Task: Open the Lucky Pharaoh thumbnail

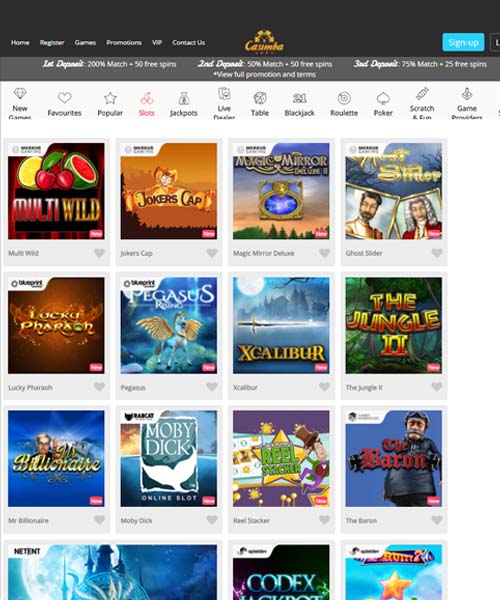Action: (56, 325)
